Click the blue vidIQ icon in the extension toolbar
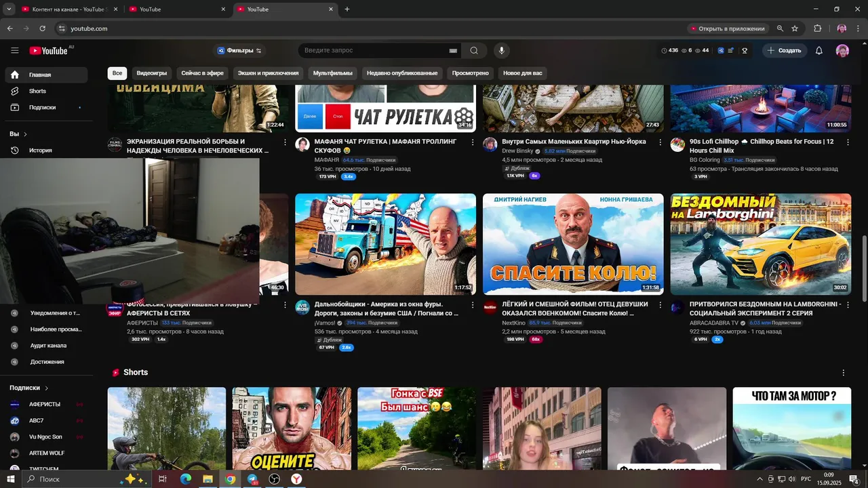 click(721, 51)
